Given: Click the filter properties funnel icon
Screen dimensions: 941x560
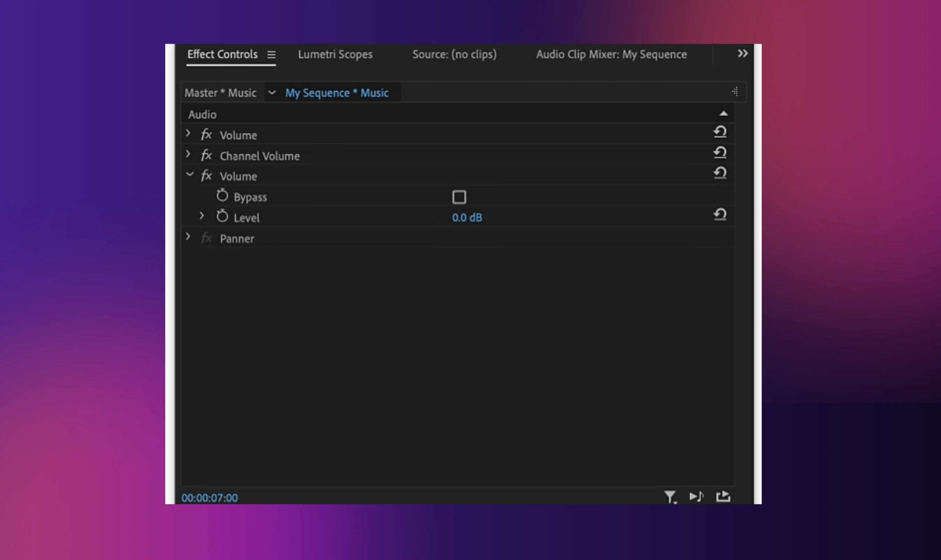Looking at the screenshot, I should (670, 497).
